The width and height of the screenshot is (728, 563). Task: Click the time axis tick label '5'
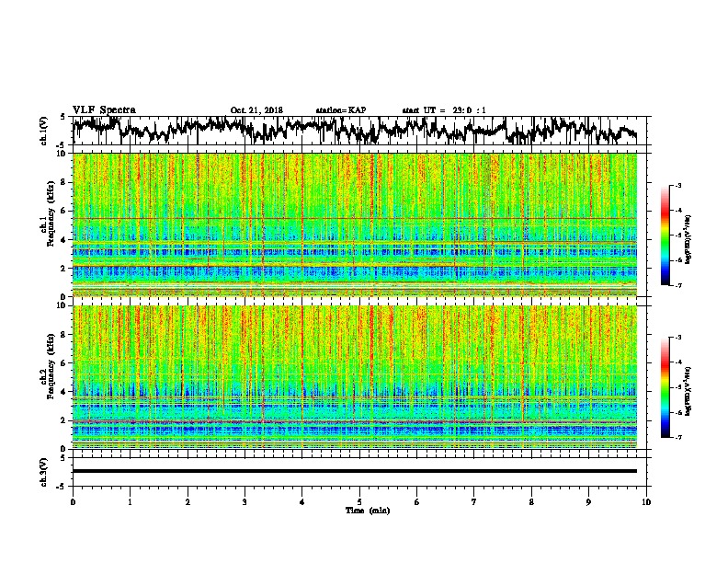pos(359,502)
